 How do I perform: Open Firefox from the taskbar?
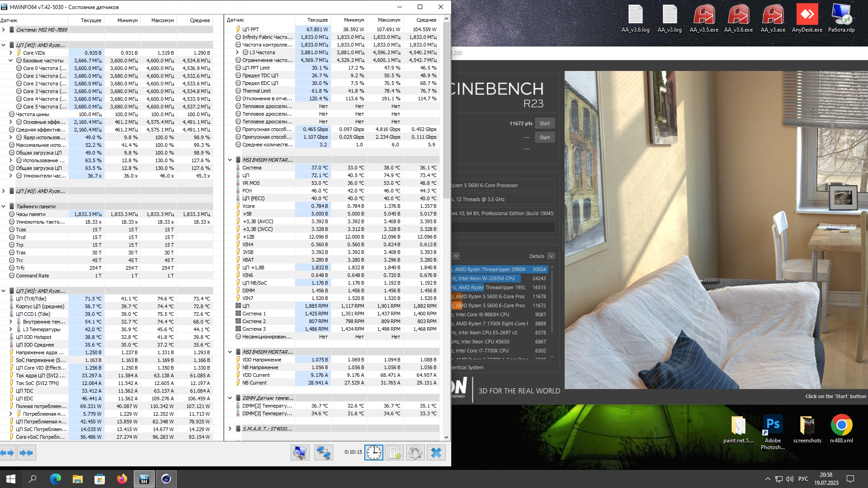(122, 479)
